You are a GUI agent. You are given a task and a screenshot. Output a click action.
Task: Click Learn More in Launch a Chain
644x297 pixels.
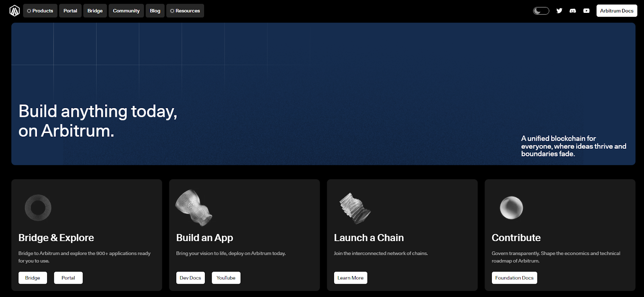coord(351,278)
